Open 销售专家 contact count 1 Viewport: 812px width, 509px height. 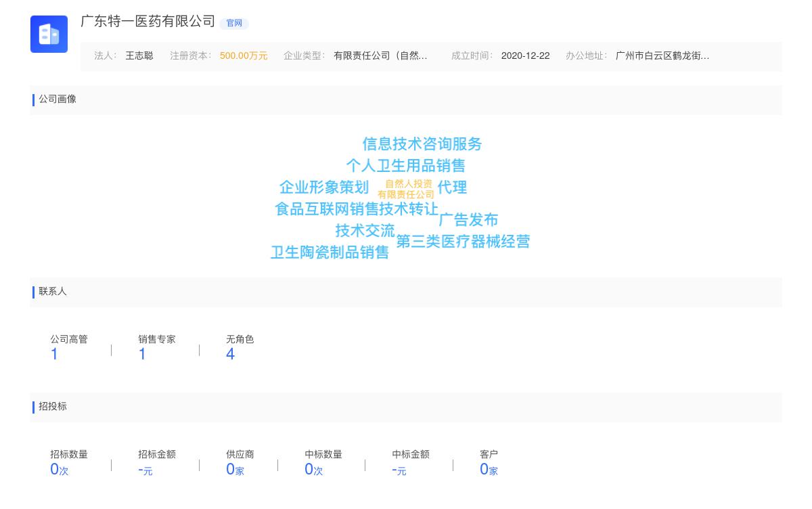point(142,354)
